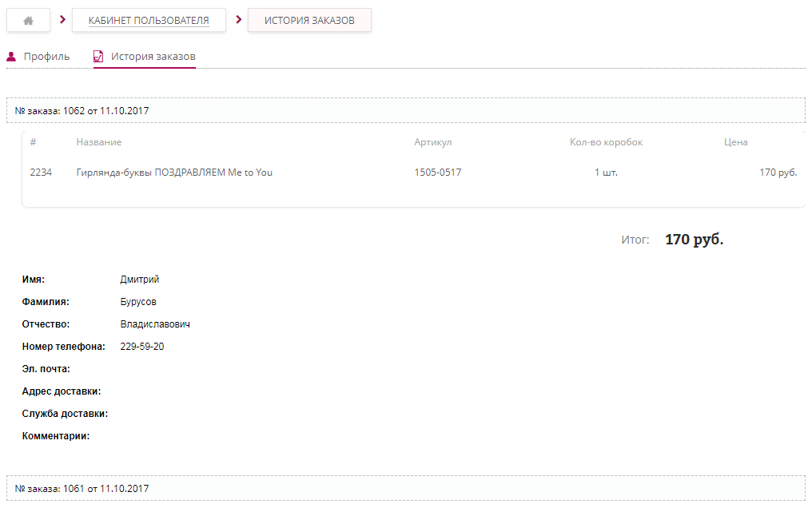
Task: Click the Кол-во коробок column header
Action: pos(606,142)
